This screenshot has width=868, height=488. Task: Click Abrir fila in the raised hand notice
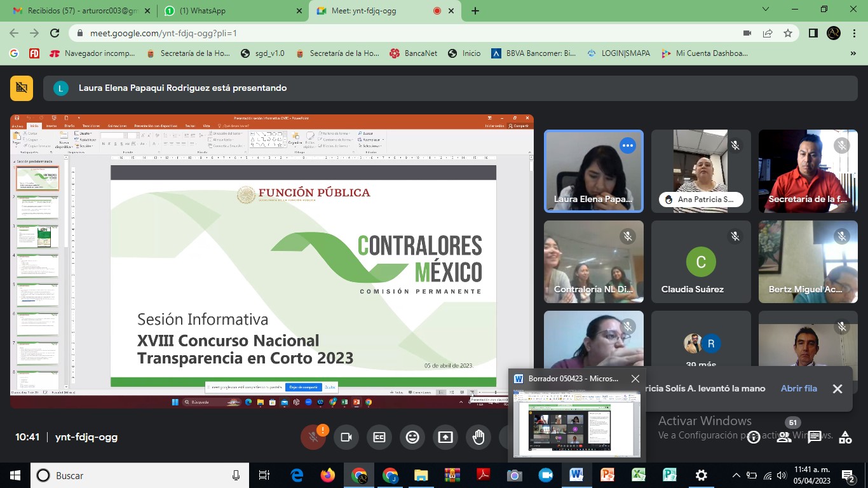tap(799, 388)
